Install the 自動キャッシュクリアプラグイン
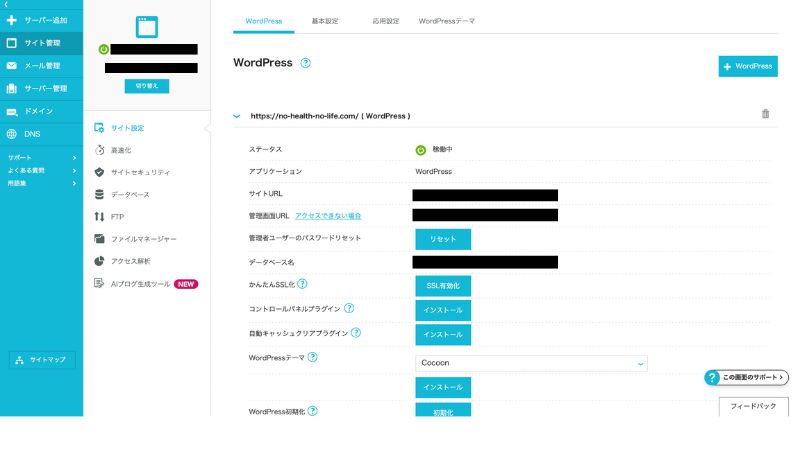The image size is (800, 450). click(443, 335)
